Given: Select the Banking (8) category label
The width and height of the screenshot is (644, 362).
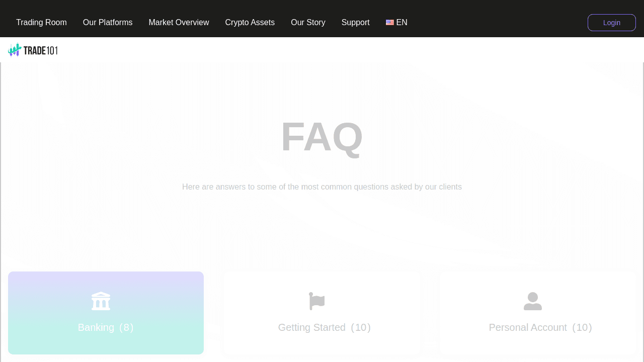Looking at the screenshot, I should (x=106, y=327).
